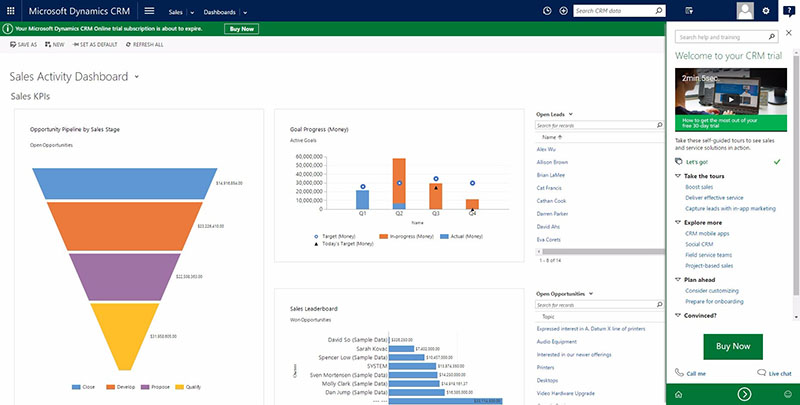
Task: Open Project-based sales link
Action: 709,266
